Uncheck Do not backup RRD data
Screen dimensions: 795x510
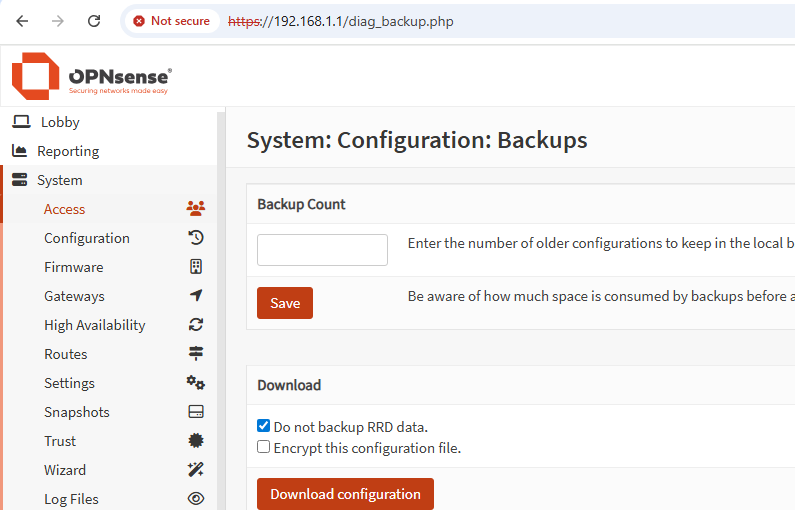(263, 425)
